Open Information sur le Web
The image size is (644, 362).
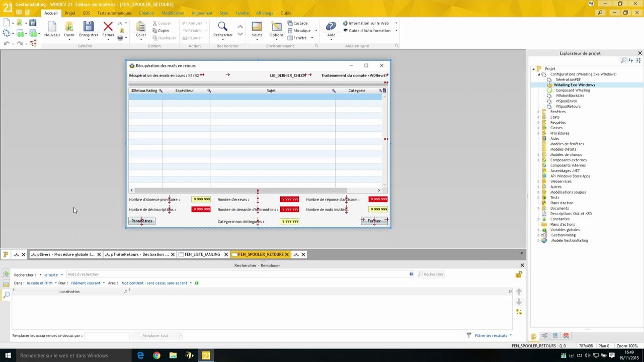[365, 23]
